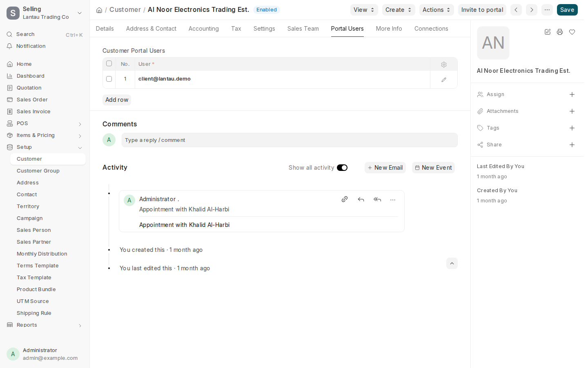This screenshot has height=368, width=588.
Task: Go to the previous customer record
Action: [516, 10]
